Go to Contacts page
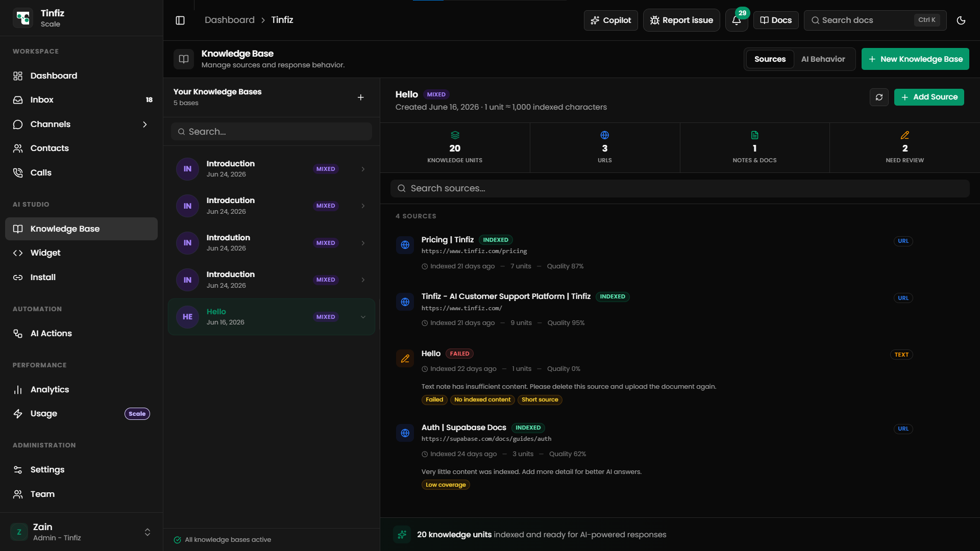The height and width of the screenshot is (551, 980). 82,148
